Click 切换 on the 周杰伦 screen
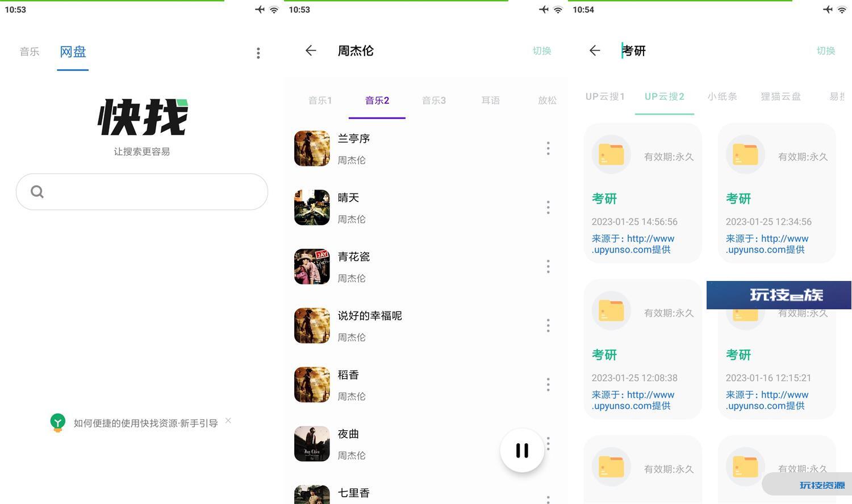 542,51
